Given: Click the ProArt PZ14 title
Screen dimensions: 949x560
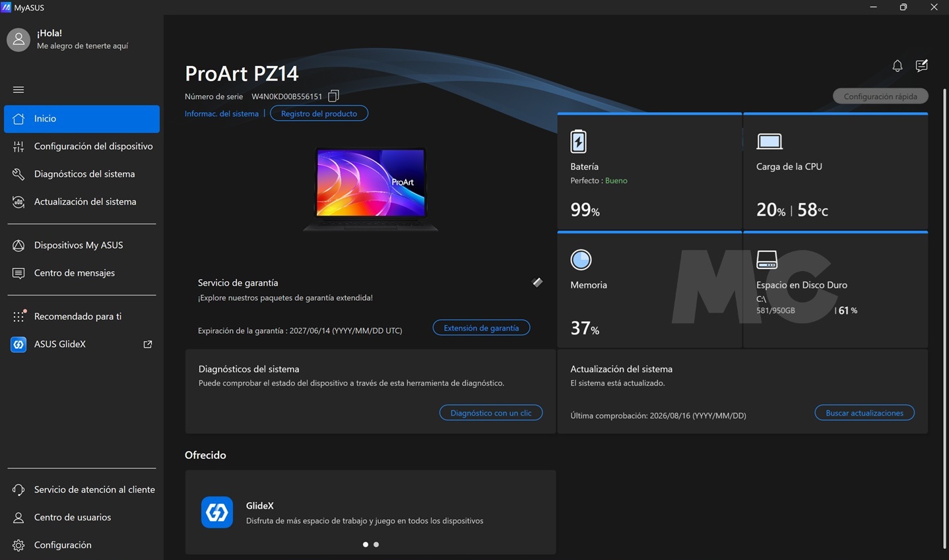Looking at the screenshot, I should coord(242,73).
